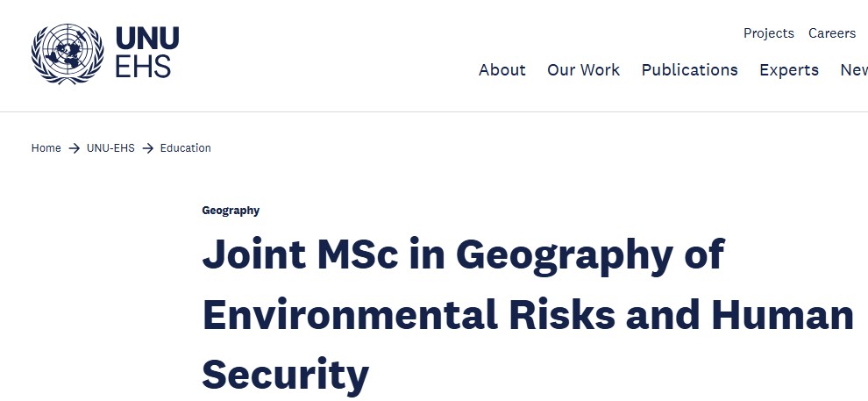Navigate to the UNU-EHS breadcrumb

[110, 148]
